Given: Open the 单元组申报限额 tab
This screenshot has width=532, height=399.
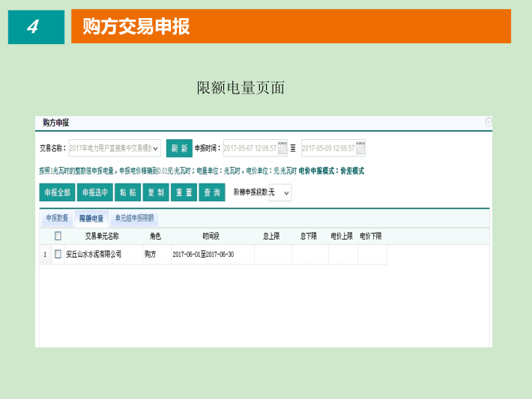Looking at the screenshot, I should coord(134,219).
